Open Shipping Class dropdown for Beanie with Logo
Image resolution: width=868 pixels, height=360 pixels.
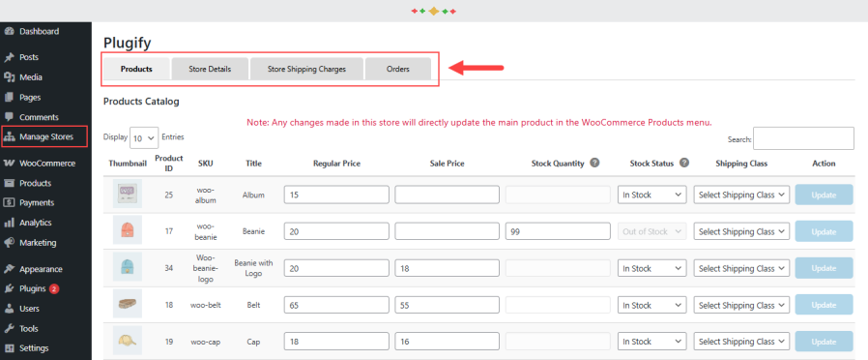pyautogui.click(x=741, y=269)
